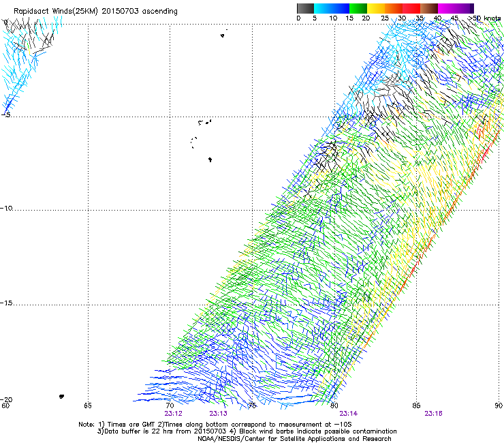Click the '-15' latitude axis label
Image resolution: width=504 pixels, height=443 pixels.
[6, 303]
